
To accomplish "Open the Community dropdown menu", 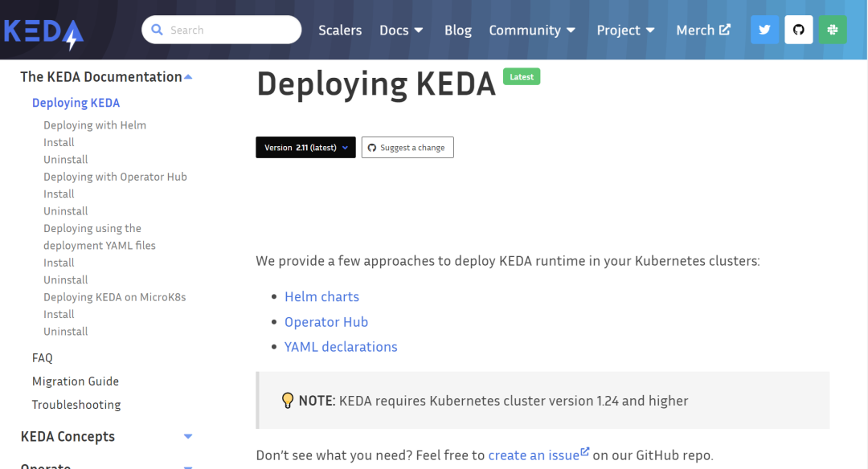I will pyautogui.click(x=532, y=30).
